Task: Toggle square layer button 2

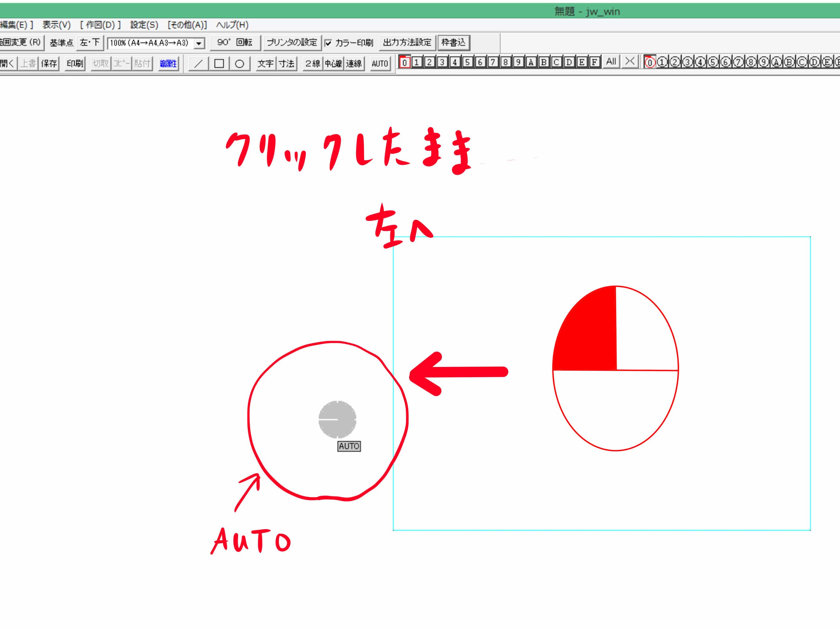Action: tap(430, 62)
